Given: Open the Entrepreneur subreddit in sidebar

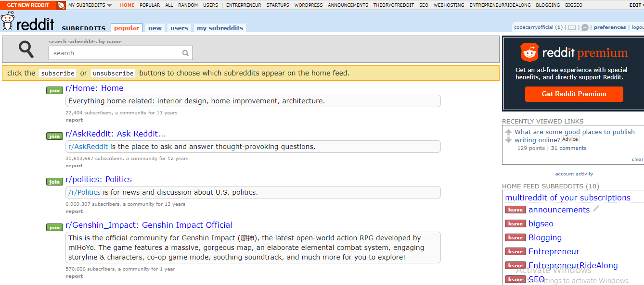Looking at the screenshot, I should (x=554, y=251).
